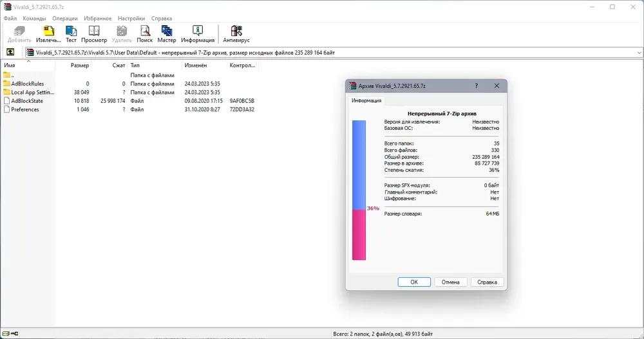Viewport: 644px width, 339px height.
Task: Click the packed size 85 727 739 in dialog
Action: point(487,163)
